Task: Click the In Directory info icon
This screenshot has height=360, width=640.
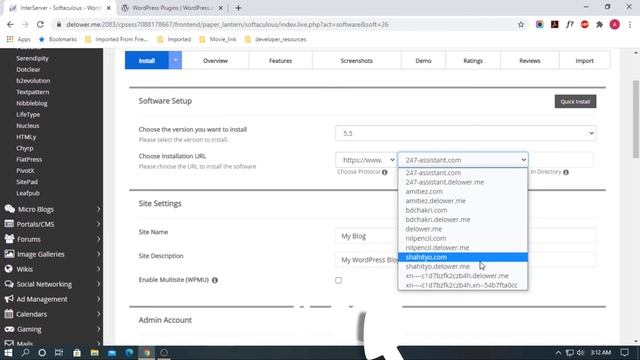Action: tap(566, 172)
